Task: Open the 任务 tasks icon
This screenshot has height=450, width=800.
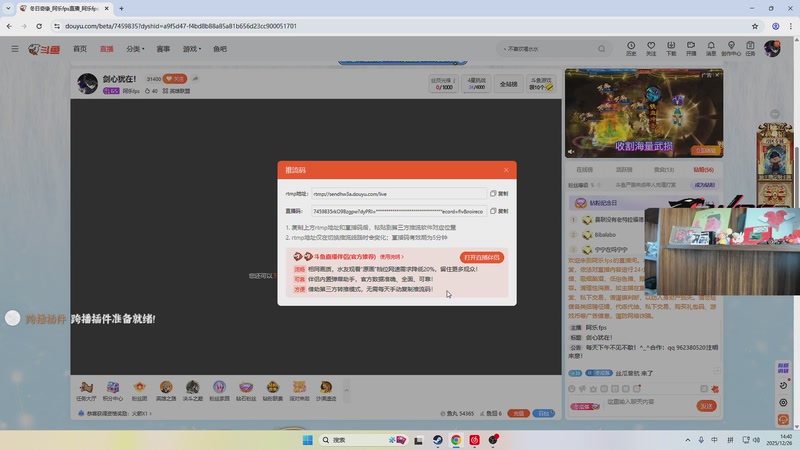Action: pyautogui.click(x=750, y=48)
